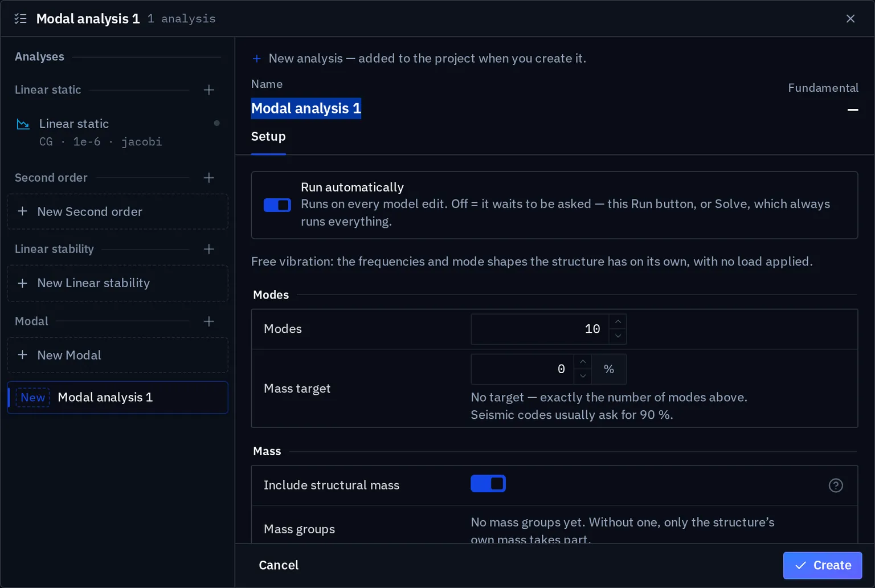Add a new Linear static analysis with plus
Image resolution: width=875 pixels, height=588 pixels.
pos(209,90)
